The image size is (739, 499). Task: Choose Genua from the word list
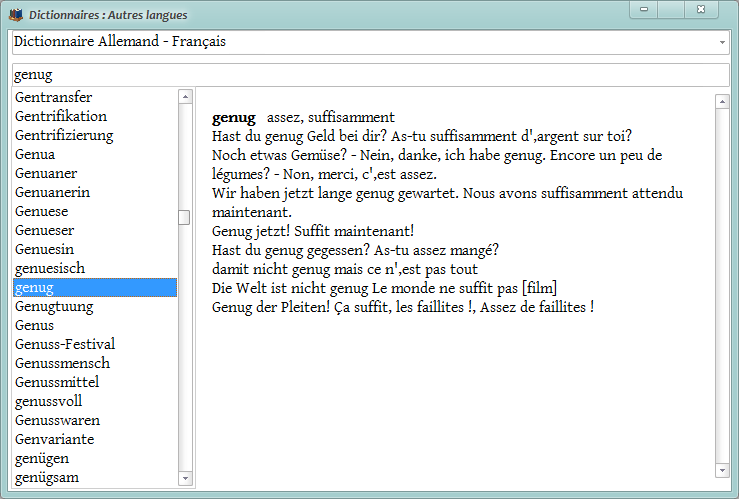pyautogui.click(x=95, y=154)
